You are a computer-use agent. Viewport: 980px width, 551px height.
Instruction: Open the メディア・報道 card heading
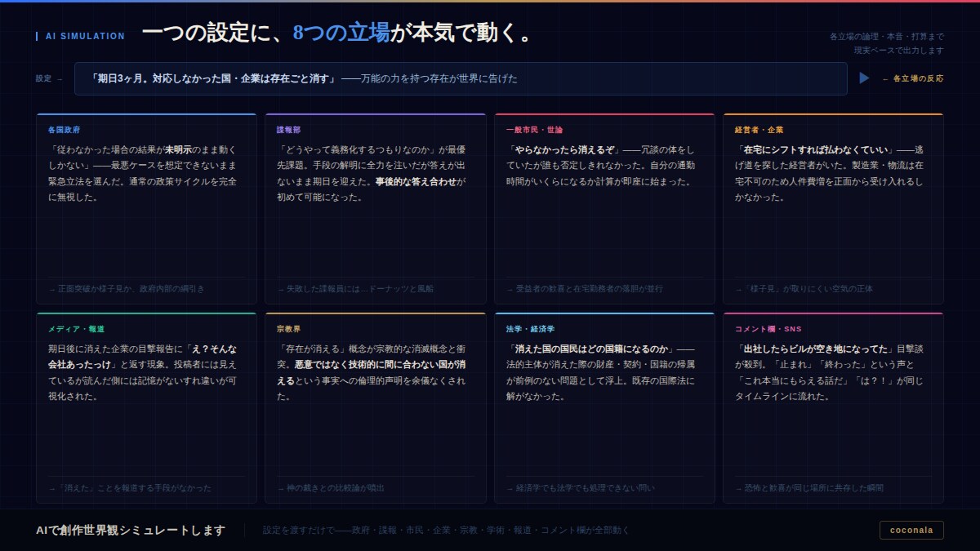tap(76, 329)
